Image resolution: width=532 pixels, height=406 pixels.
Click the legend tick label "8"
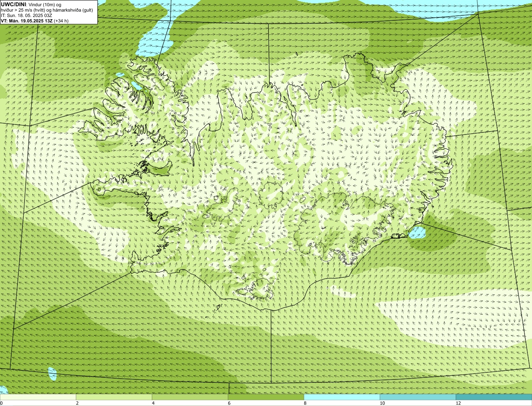[305, 403]
